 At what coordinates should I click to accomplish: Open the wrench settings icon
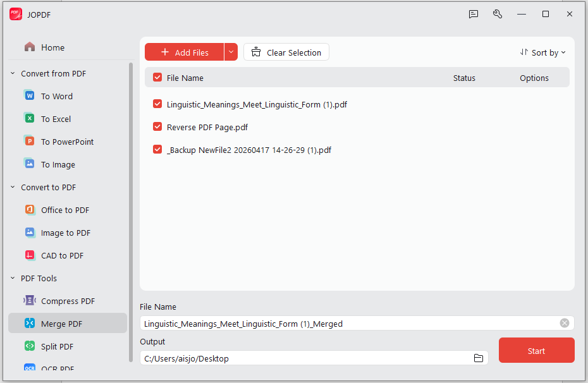498,15
